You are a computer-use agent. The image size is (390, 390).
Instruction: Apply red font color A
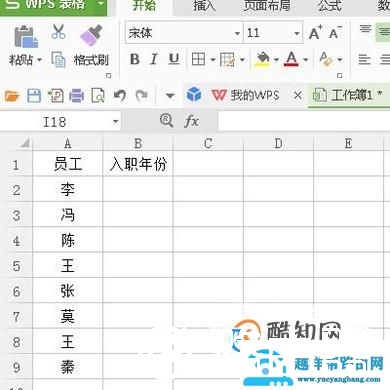coord(291,59)
